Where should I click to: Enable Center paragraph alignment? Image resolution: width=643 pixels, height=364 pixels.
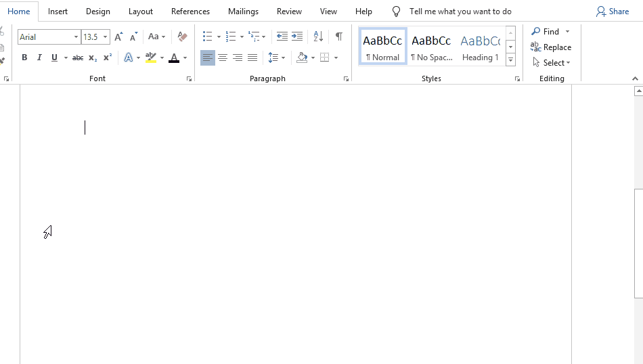coord(223,58)
